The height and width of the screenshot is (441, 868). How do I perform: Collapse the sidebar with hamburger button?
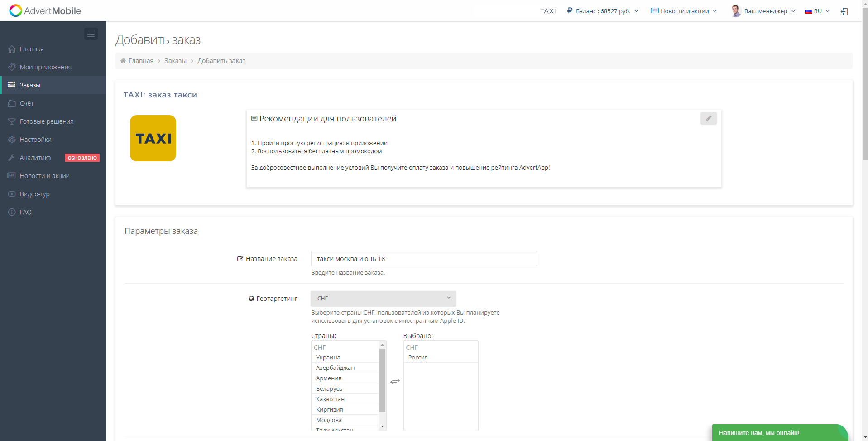coord(91,34)
